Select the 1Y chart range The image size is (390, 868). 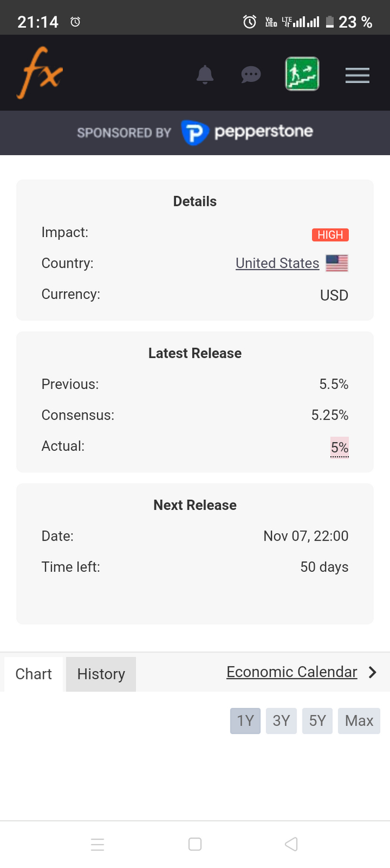[245, 721]
